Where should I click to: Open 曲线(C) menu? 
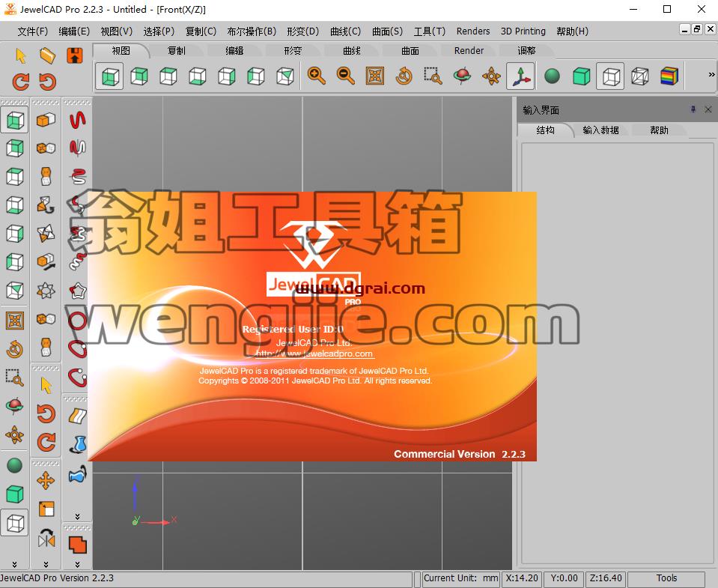point(346,31)
